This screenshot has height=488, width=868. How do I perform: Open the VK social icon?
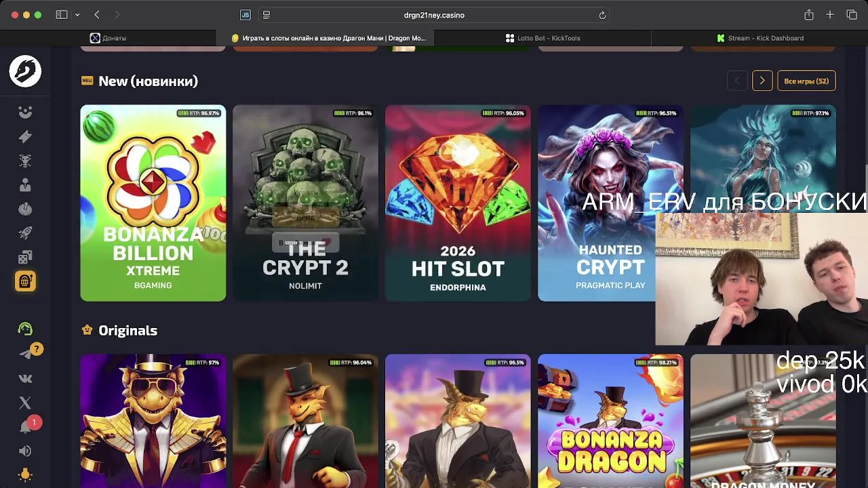tap(25, 378)
